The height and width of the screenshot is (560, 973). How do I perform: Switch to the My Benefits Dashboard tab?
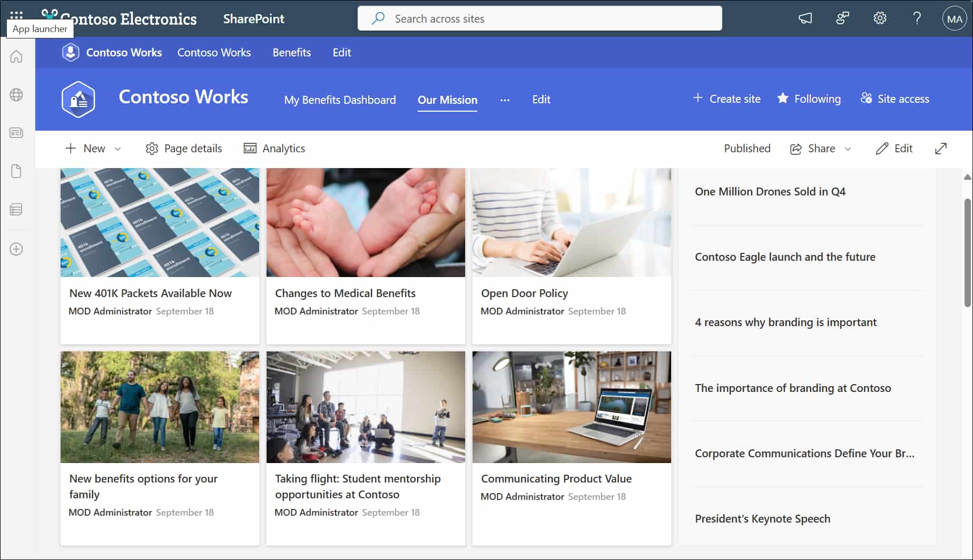(340, 100)
